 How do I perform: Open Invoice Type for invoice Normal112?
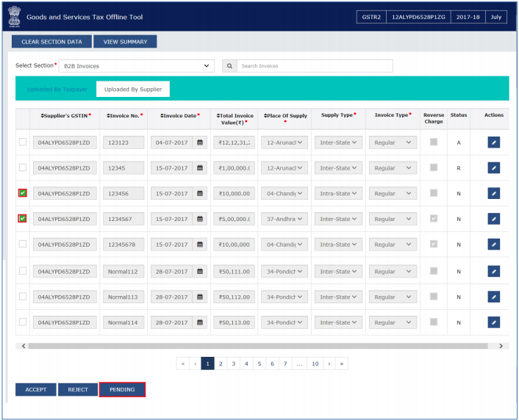[393, 272]
